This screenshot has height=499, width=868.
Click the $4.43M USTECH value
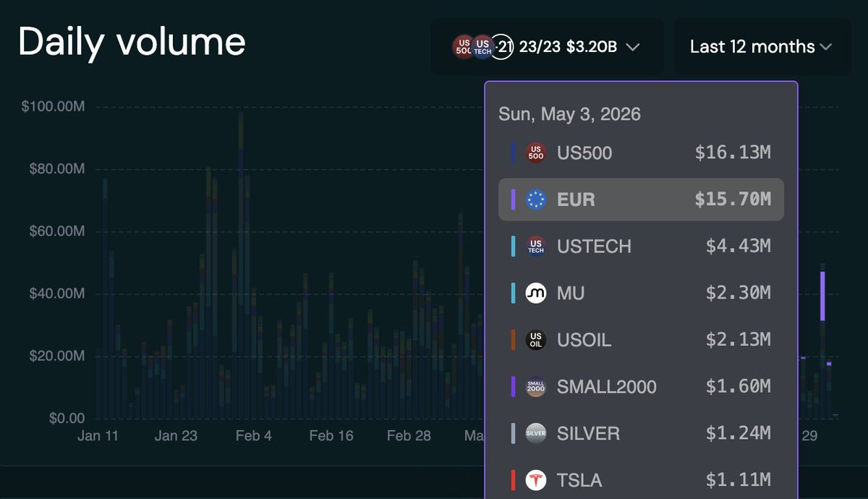point(739,246)
